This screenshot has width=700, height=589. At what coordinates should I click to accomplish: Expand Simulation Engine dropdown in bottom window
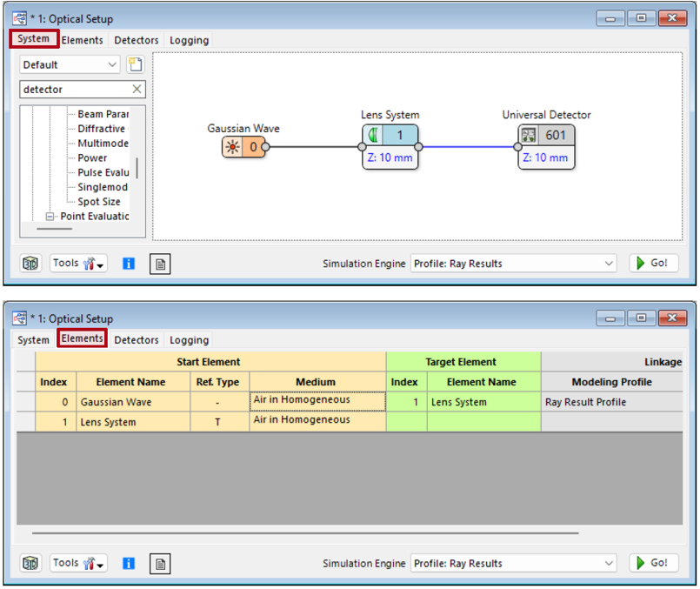513,564
